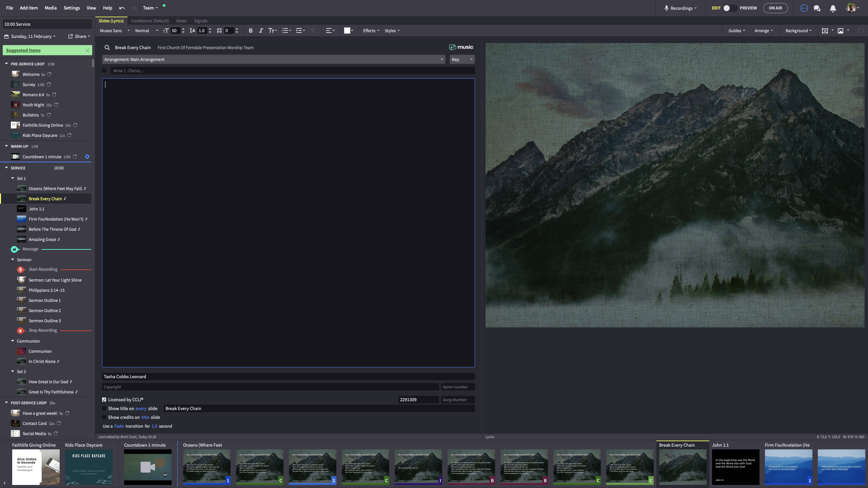The width and height of the screenshot is (868, 488).
Task: Enable Show title on every slide
Action: (x=104, y=408)
